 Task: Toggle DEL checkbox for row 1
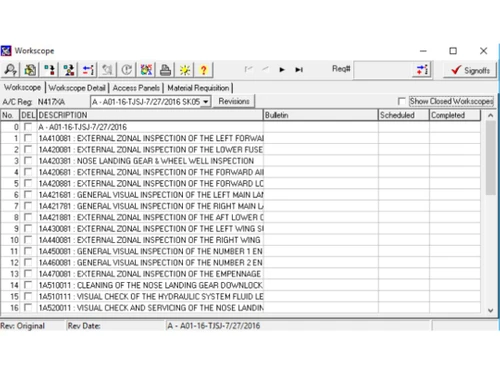[x=28, y=138]
